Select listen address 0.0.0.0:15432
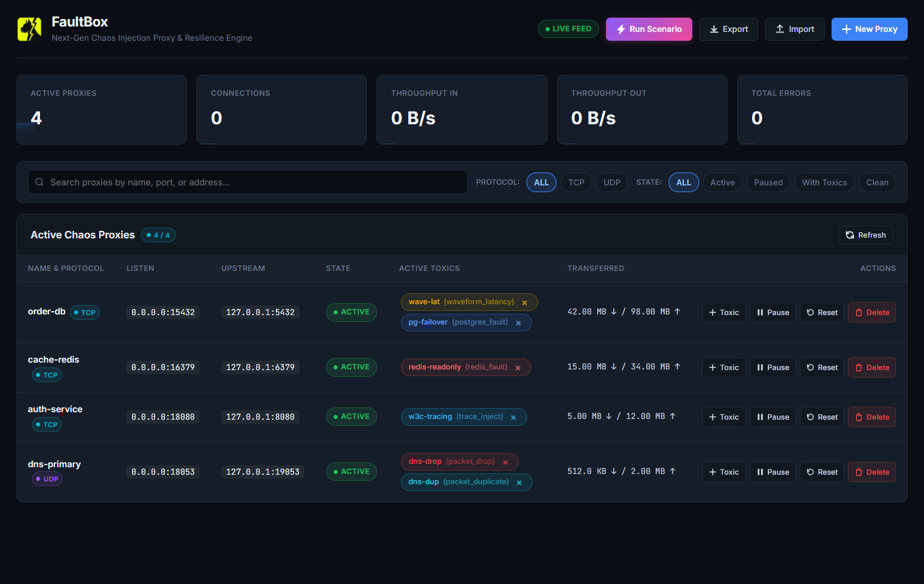This screenshot has width=924, height=584. (x=163, y=312)
